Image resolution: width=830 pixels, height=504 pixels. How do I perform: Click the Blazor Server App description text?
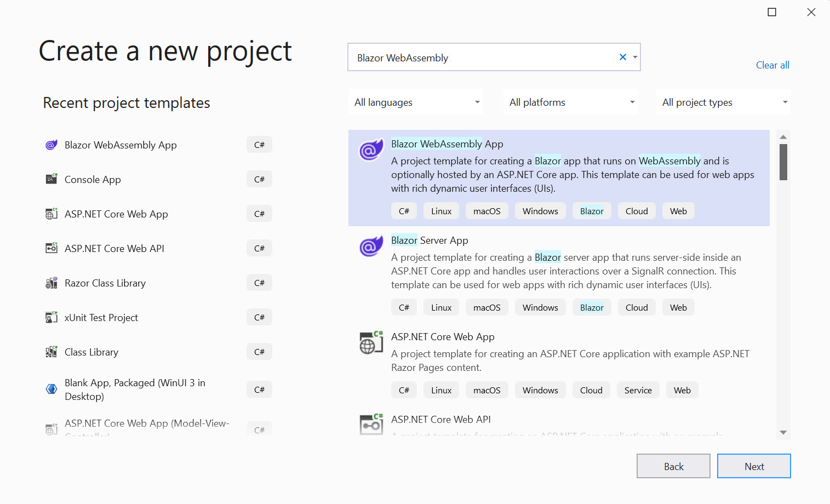[x=566, y=271]
